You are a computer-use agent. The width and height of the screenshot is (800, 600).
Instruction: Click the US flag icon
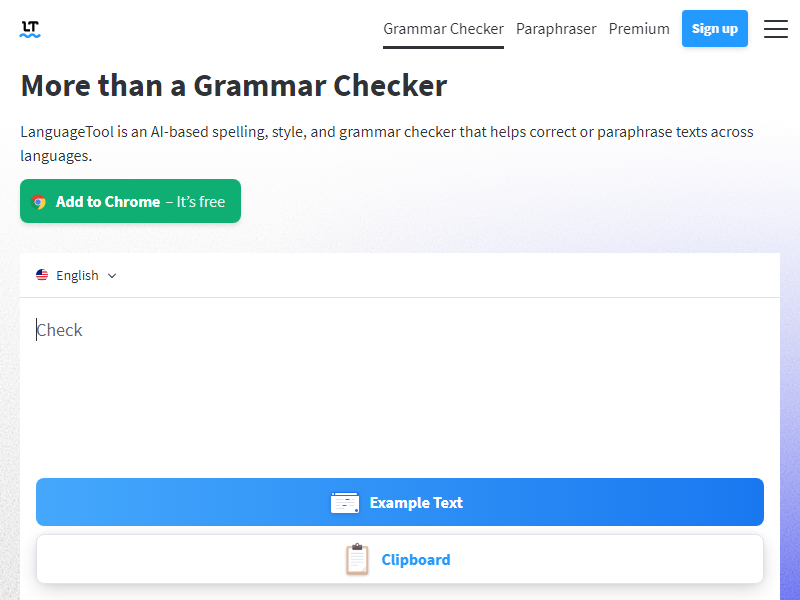point(42,275)
